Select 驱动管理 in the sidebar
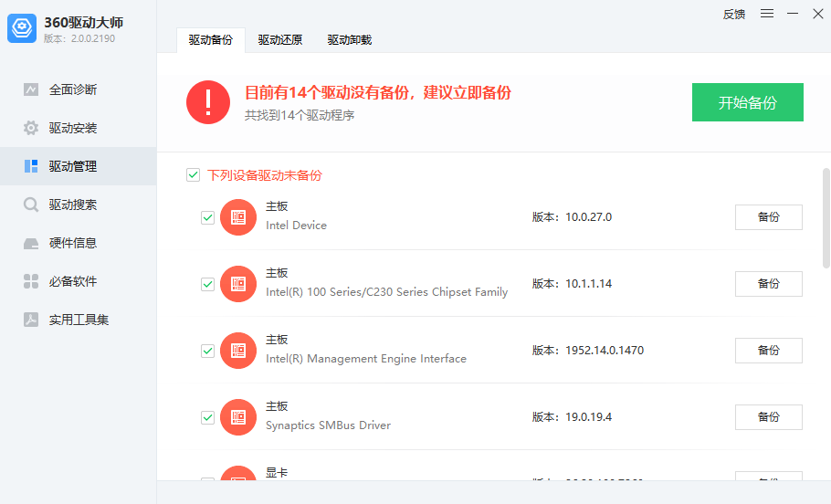Image resolution: width=831 pixels, height=504 pixels. (78, 166)
